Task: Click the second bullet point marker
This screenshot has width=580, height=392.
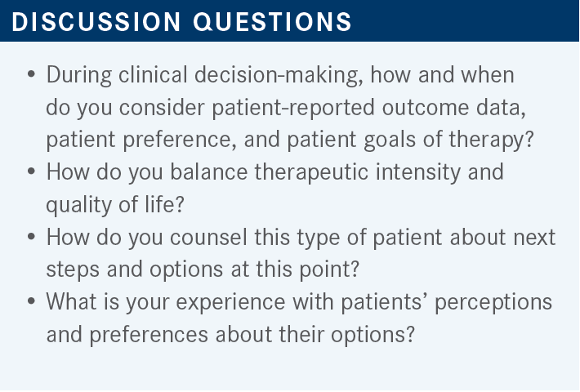Action: click(x=31, y=173)
